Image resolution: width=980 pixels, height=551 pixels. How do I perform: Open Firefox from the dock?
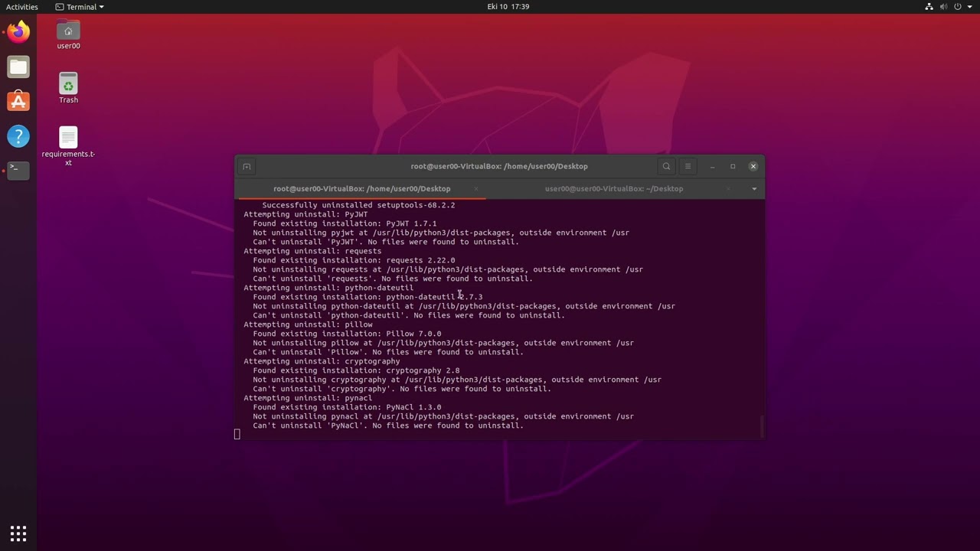coord(18,32)
